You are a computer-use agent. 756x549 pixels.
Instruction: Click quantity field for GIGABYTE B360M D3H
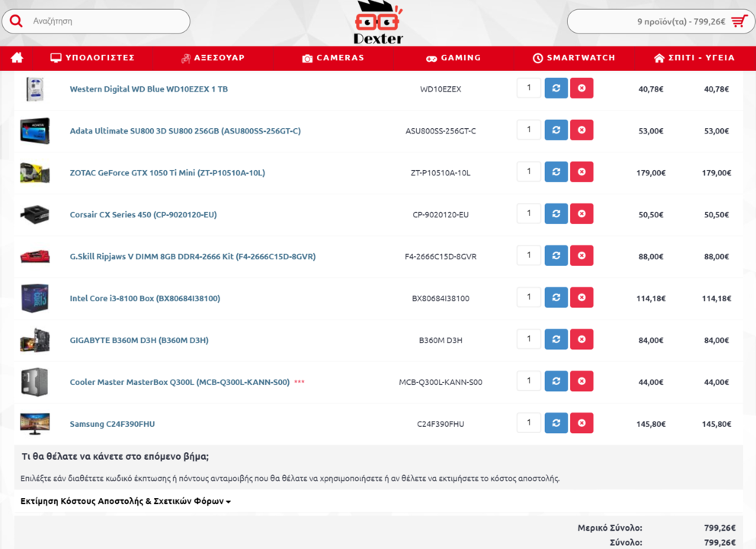(529, 339)
